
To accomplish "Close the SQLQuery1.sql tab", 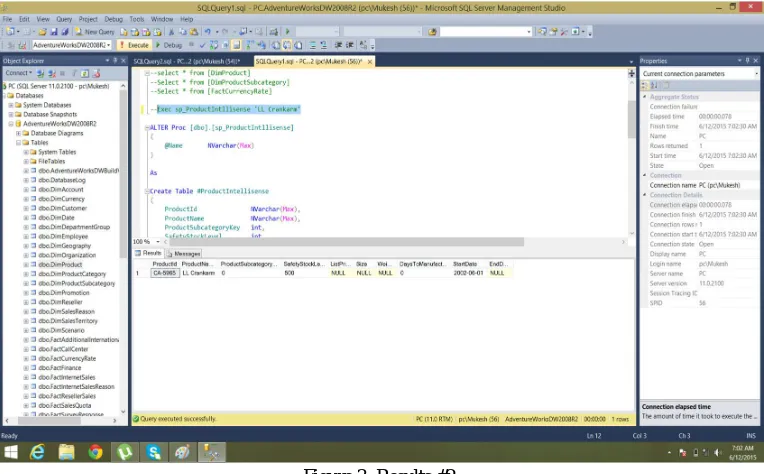I will [370, 61].
